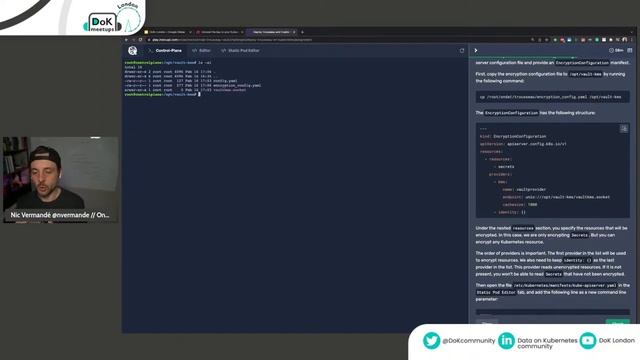Click the cp command code block
This screenshot has width=640, height=360.
pyautogui.click(x=552, y=97)
